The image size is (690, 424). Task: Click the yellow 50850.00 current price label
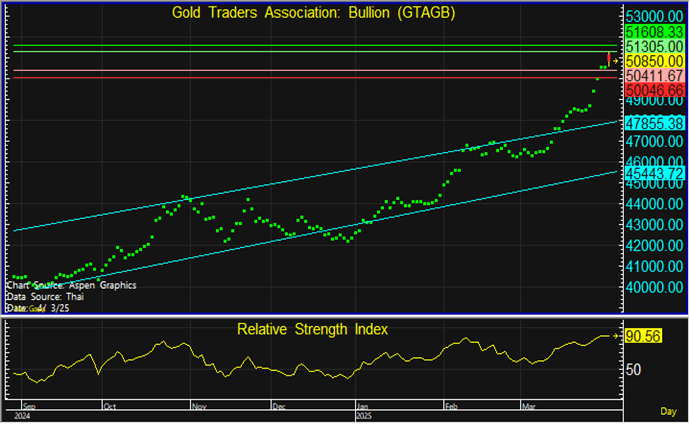pos(653,61)
